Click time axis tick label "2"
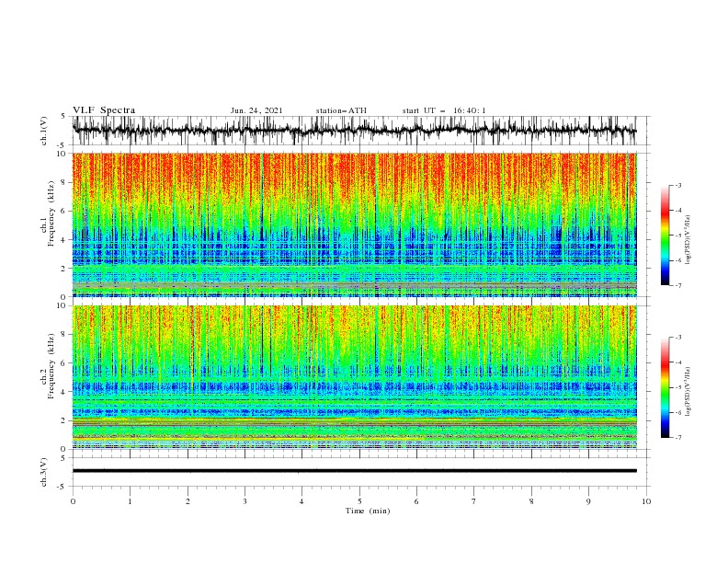This screenshot has height=563, width=728. point(188,501)
